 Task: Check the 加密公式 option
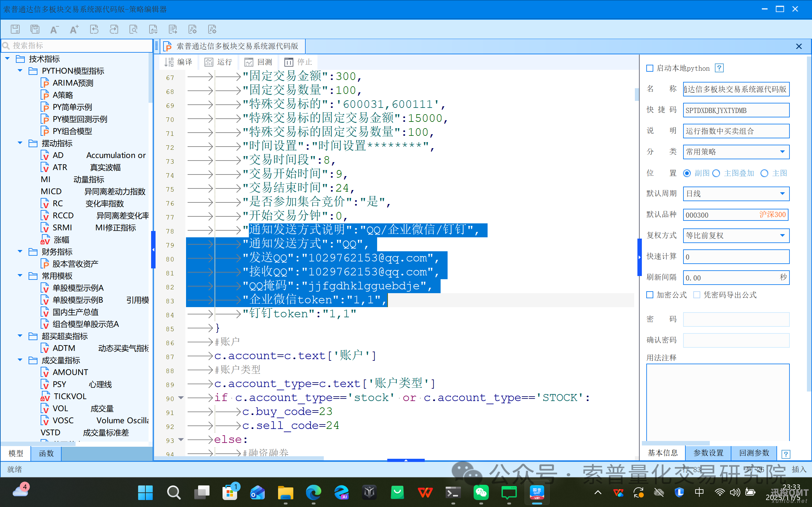click(650, 295)
